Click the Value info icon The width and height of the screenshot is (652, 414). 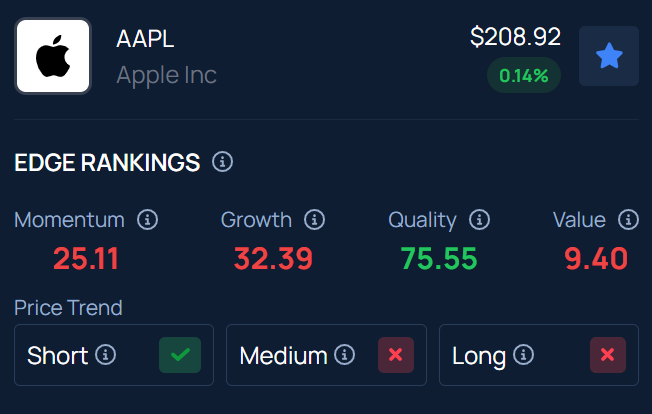click(x=628, y=220)
